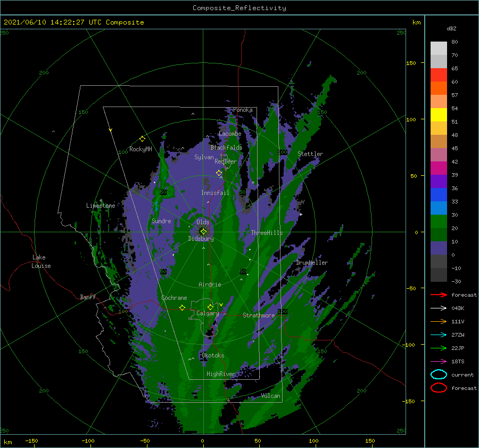Click the cyan 27ZW arrow legend icon
The height and width of the screenshot is (448, 479).
click(x=439, y=335)
